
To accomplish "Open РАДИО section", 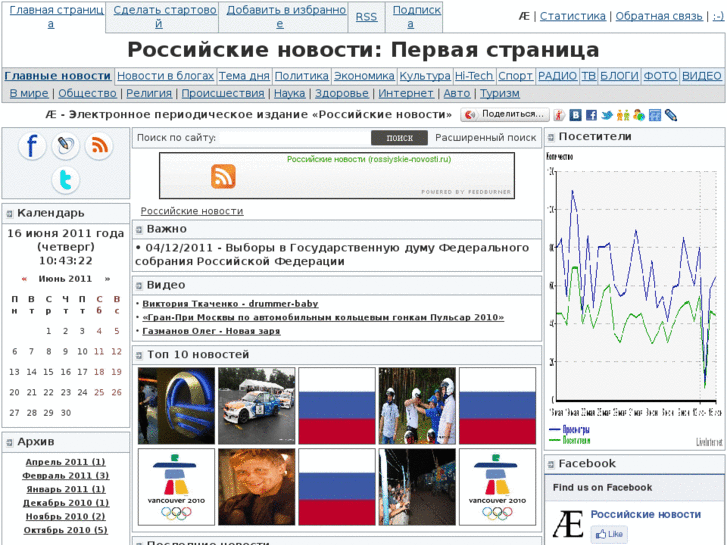I will [x=557, y=76].
